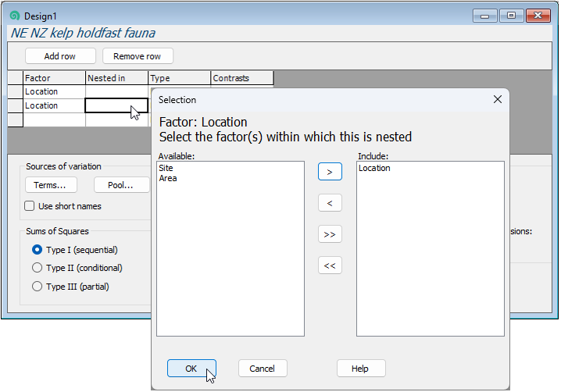The width and height of the screenshot is (561, 392).
Task: Click the Remove row button
Action: point(138,56)
